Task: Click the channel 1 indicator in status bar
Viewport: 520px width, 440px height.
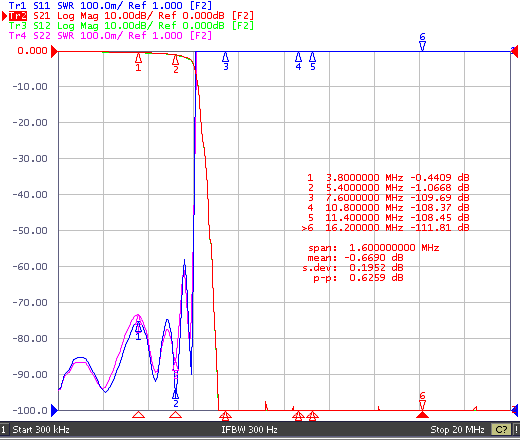Action: point(3,429)
